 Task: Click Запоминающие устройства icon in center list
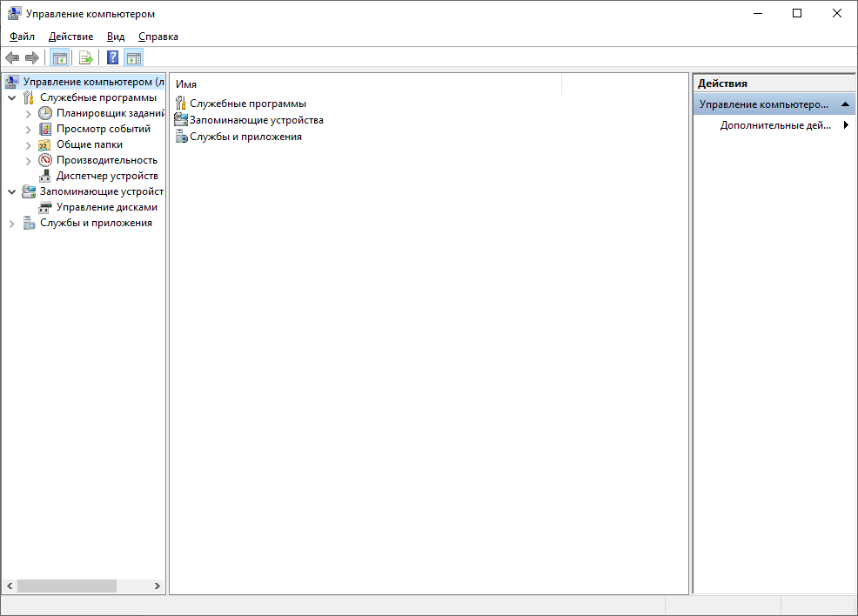[x=181, y=119]
